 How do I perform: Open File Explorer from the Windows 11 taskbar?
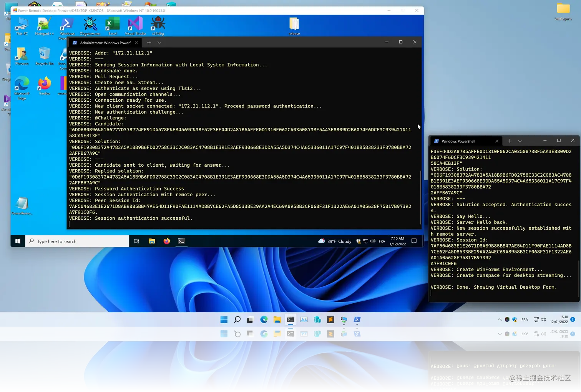point(277,319)
